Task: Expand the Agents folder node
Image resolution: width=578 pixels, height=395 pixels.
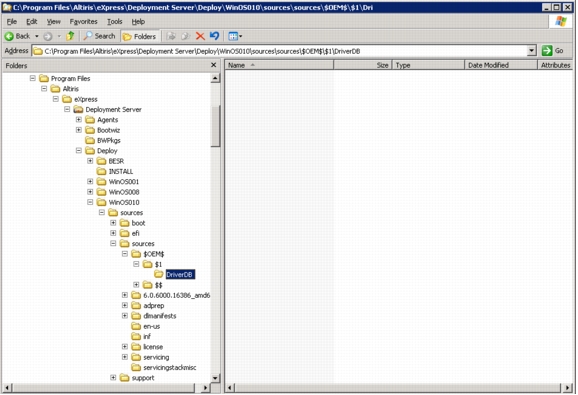Action: coord(79,119)
